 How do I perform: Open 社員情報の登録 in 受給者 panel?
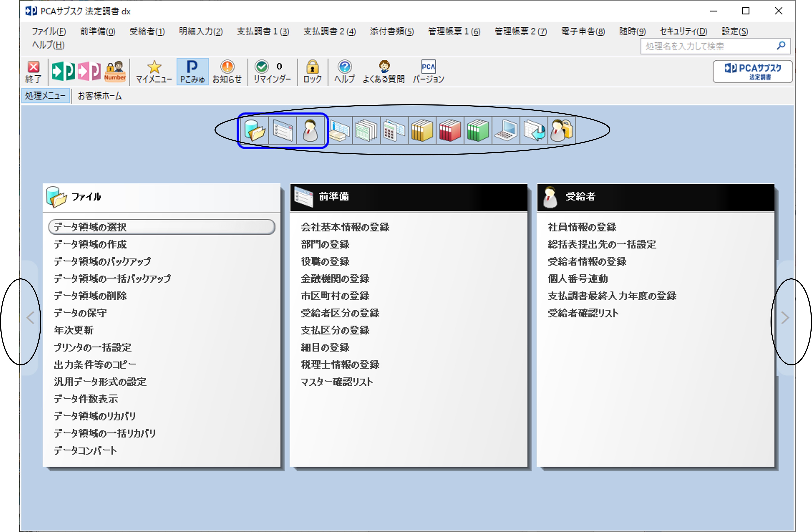[582, 227]
